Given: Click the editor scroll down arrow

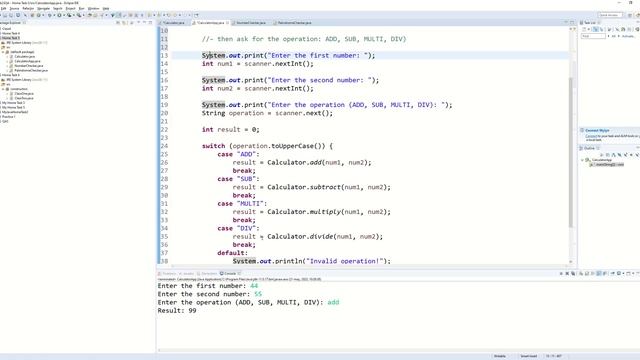Looking at the screenshot, I should (x=571, y=262).
